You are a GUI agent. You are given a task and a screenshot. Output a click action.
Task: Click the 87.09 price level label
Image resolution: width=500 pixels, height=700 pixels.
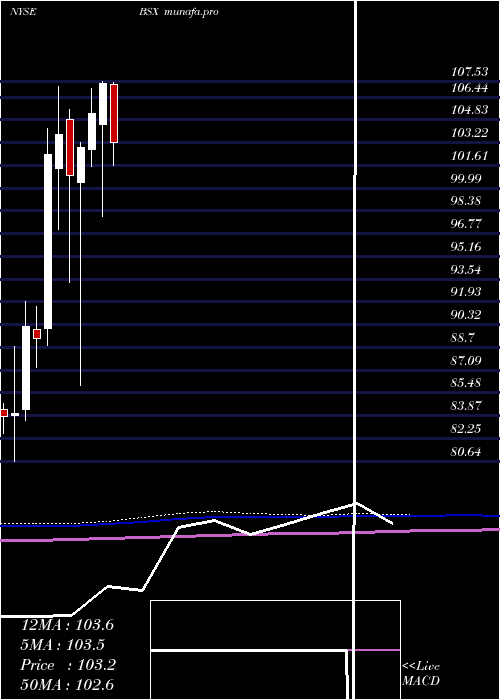coord(466,360)
